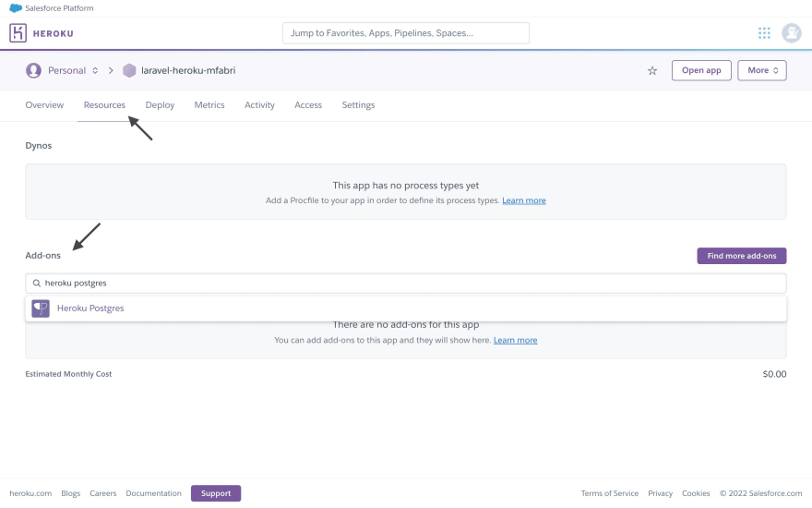The width and height of the screenshot is (812, 508).
Task: Click the Support button
Action: pyautogui.click(x=215, y=493)
